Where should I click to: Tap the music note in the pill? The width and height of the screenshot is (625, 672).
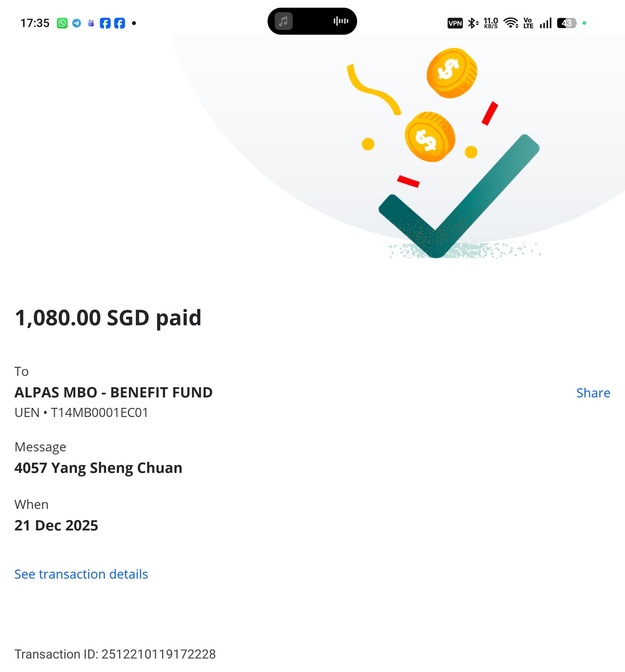(x=283, y=21)
